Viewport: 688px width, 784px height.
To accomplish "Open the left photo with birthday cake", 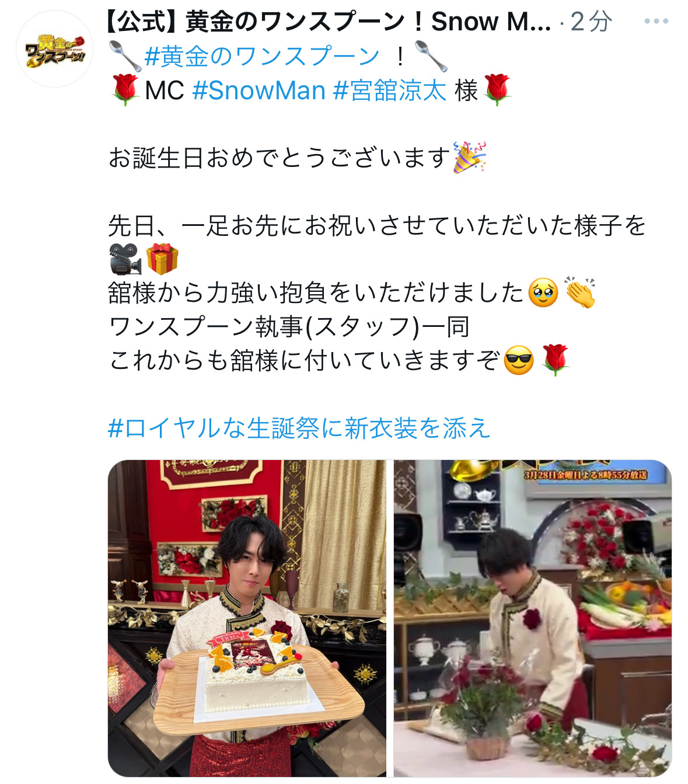I will point(247,618).
